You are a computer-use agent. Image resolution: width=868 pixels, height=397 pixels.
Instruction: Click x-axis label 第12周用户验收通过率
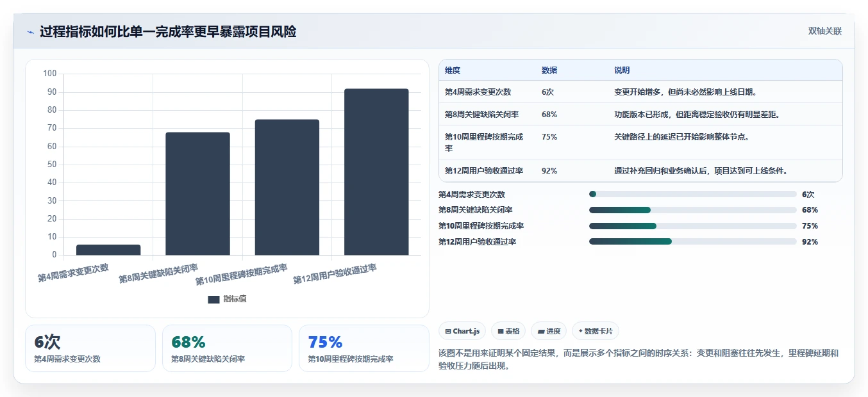click(x=335, y=275)
